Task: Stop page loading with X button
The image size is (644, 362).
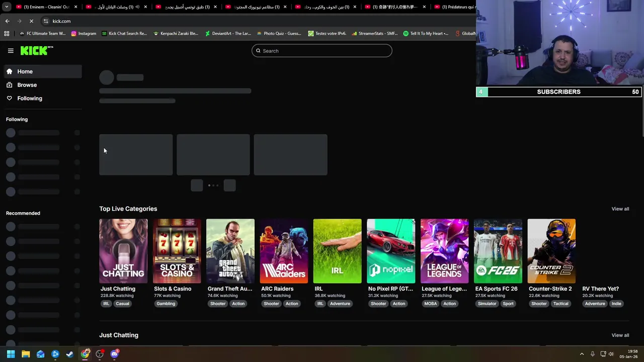Action: (x=31, y=21)
